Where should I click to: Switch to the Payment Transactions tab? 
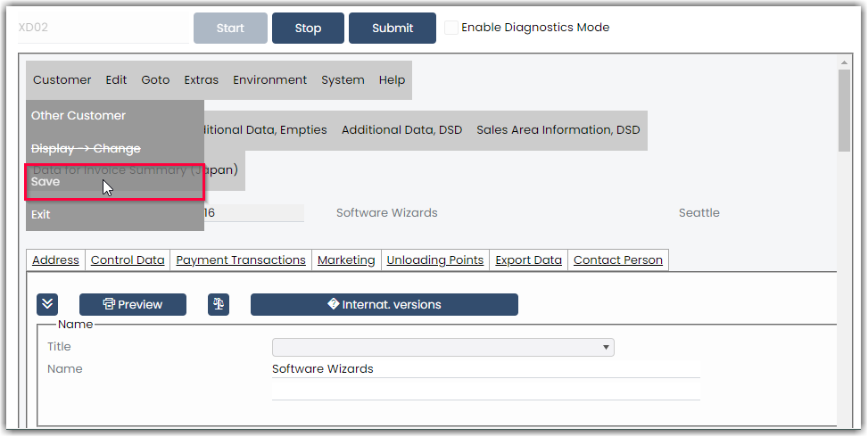pyautogui.click(x=241, y=260)
